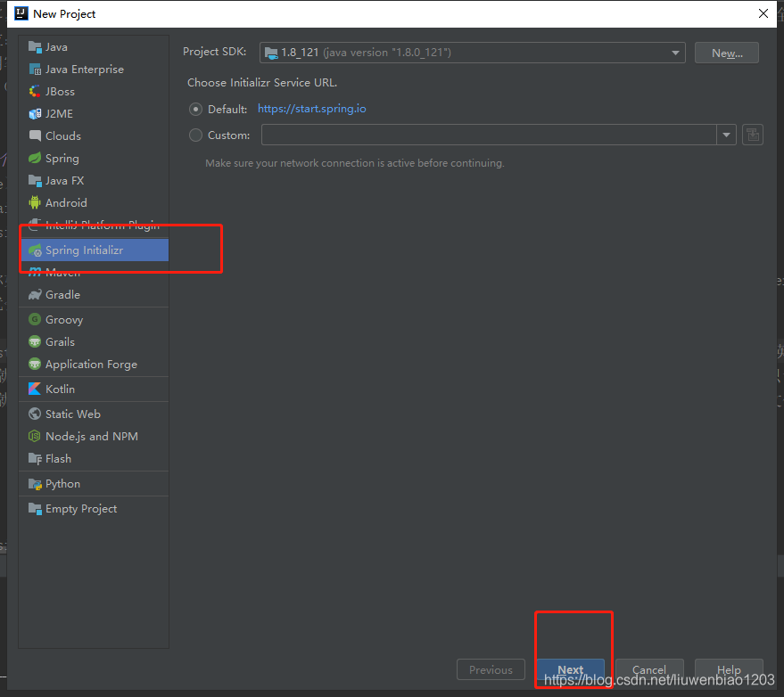Click the Clouds speech-bubble icon
The width and height of the screenshot is (784, 697).
[x=35, y=135]
